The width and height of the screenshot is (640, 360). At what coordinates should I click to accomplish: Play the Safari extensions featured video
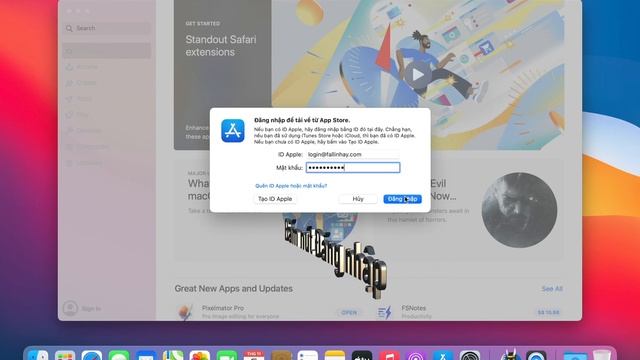coord(417,75)
